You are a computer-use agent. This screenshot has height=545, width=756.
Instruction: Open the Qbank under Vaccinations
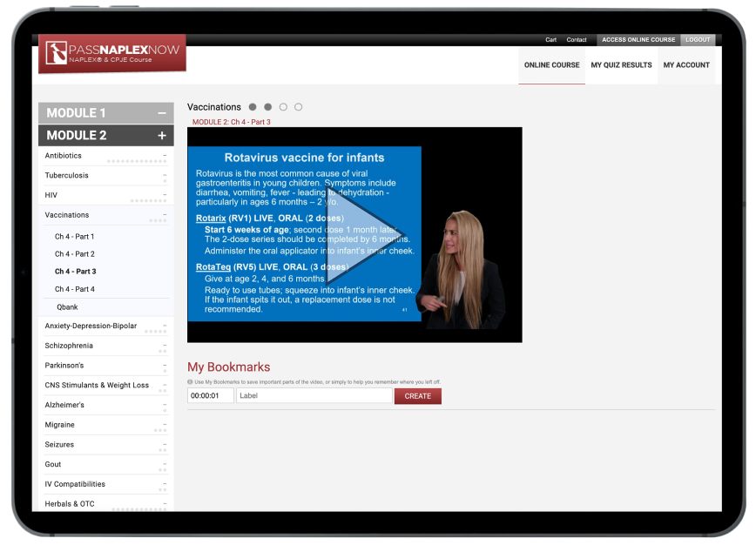coord(67,306)
